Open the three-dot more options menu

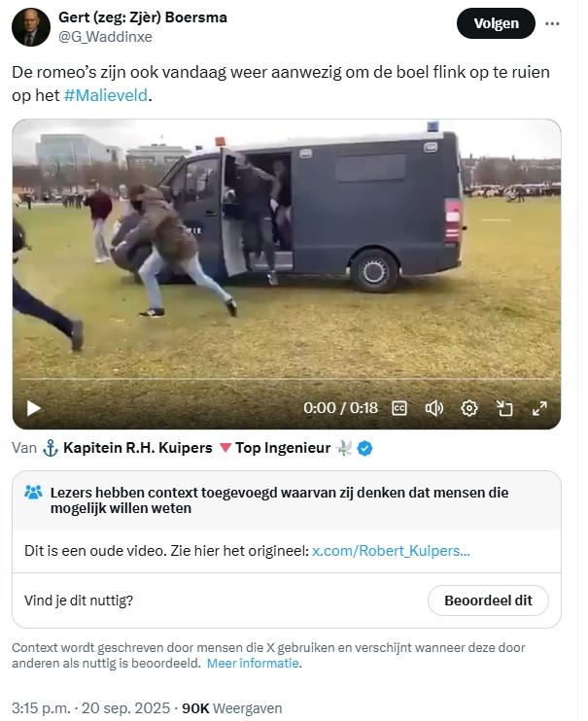(552, 23)
